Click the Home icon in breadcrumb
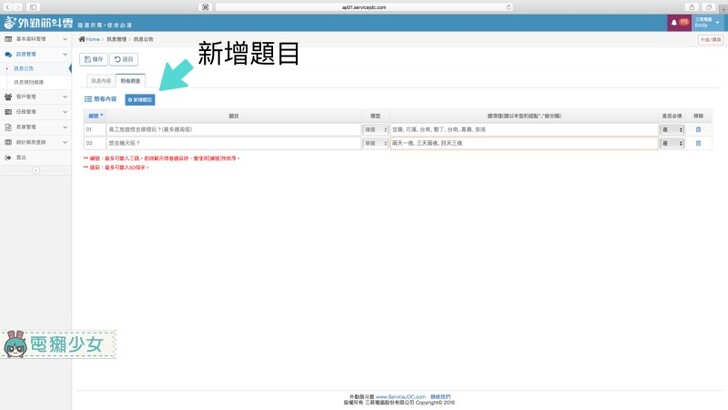 coord(82,40)
